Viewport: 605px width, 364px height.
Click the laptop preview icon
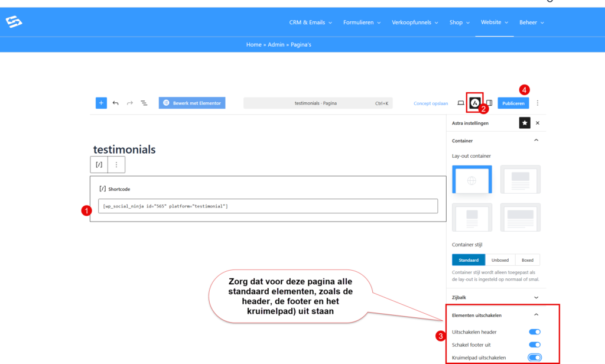click(461, 103)
